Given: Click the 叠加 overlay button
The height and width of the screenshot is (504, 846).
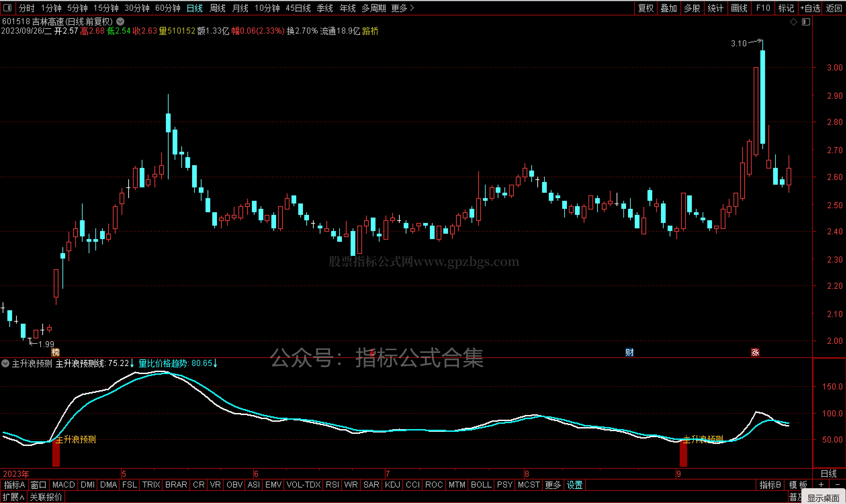Looking at the screenshot, I should click(669, 8).
